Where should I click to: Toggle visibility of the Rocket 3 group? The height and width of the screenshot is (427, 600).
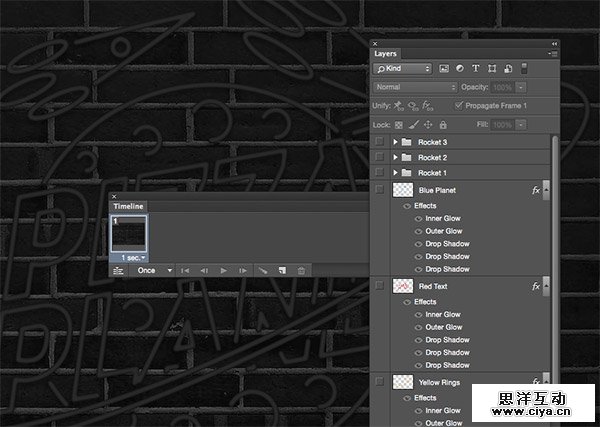point(380,142)
